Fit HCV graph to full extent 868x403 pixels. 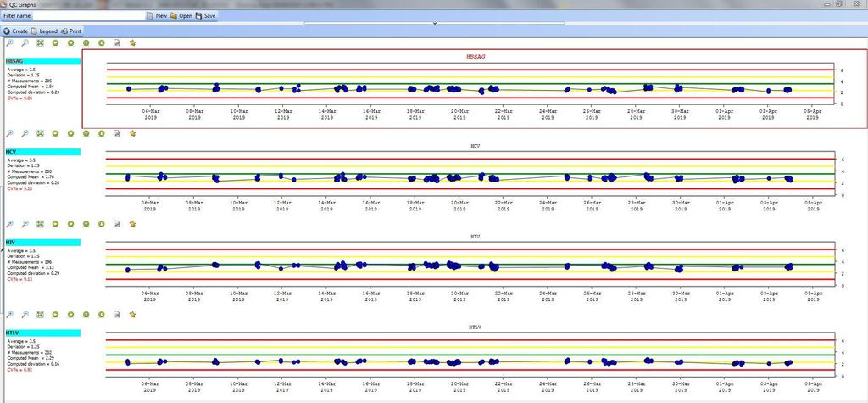coord(41,133)
